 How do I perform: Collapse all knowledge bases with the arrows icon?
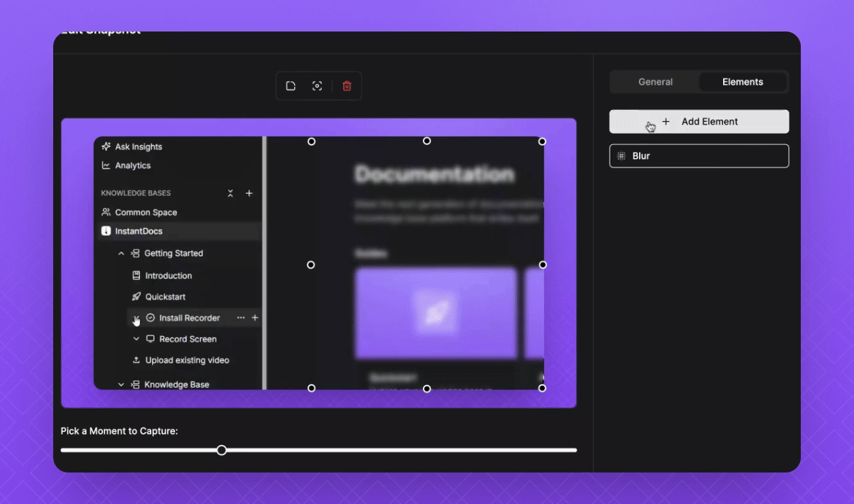[230, 193]
